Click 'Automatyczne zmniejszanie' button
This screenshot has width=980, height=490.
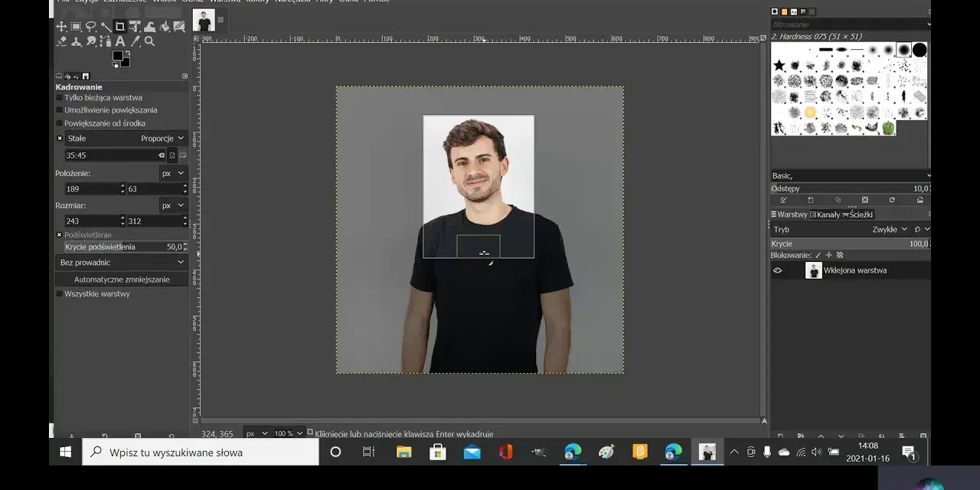tap(122, 279)
